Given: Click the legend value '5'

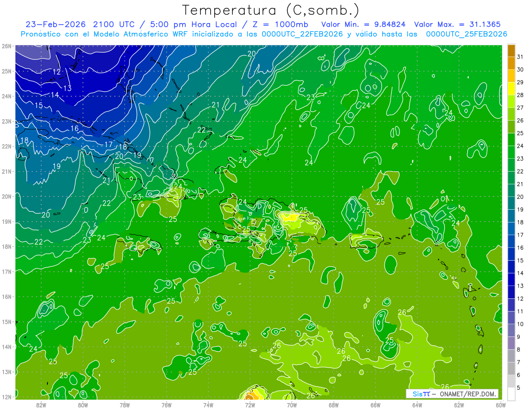Looking at the screenshot, I should click(519, 388).
